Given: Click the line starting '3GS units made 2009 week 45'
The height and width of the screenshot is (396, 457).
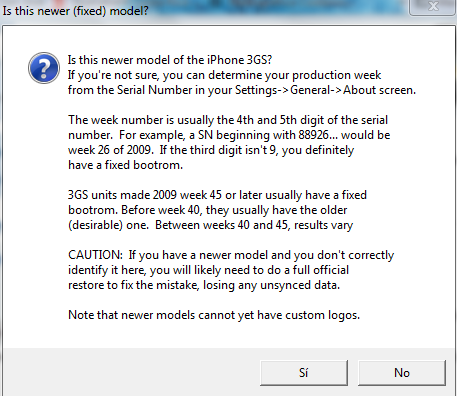Looking at the screenshot, I should click(217, 195).
